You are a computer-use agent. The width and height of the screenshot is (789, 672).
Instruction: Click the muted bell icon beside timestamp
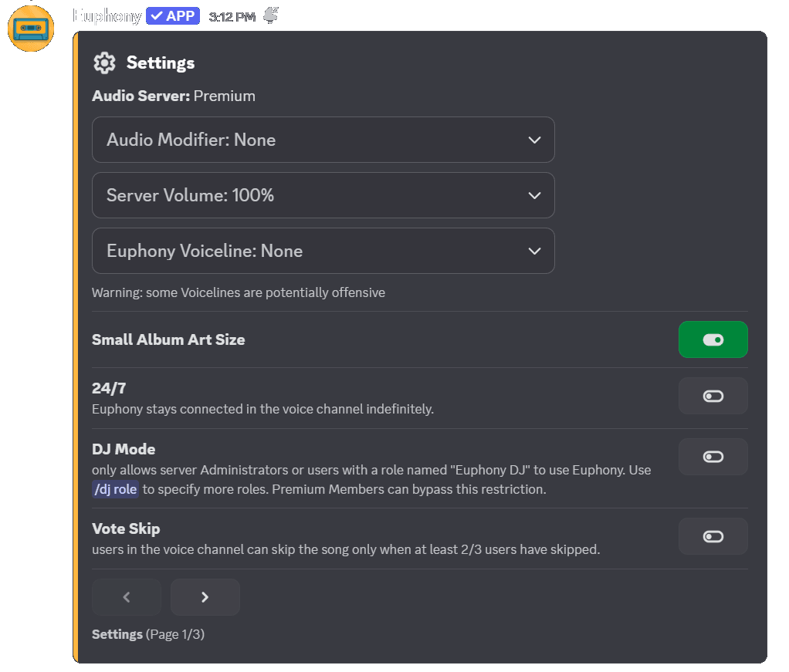(x=271, y=15)
